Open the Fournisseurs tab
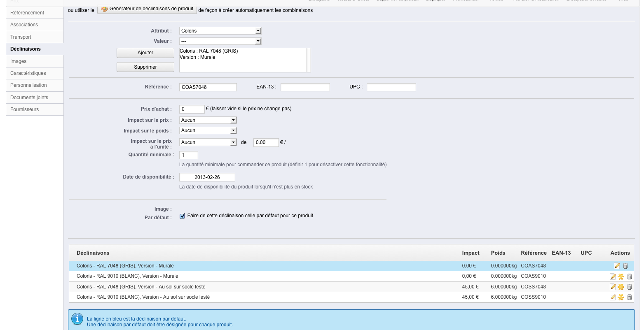Image resolution: width=644 pixels, height=330 pixels. coord(35,109)
